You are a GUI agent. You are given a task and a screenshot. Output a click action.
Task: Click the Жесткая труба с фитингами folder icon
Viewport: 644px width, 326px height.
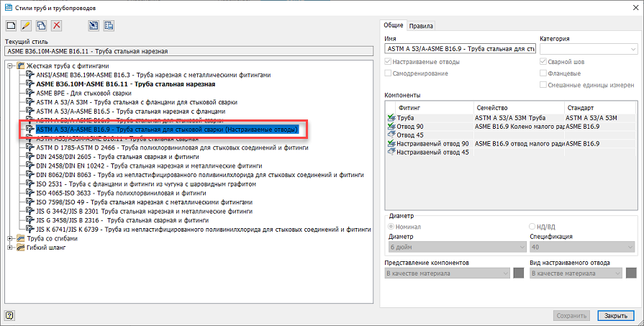pyautogui.click(x=21, y=65)
